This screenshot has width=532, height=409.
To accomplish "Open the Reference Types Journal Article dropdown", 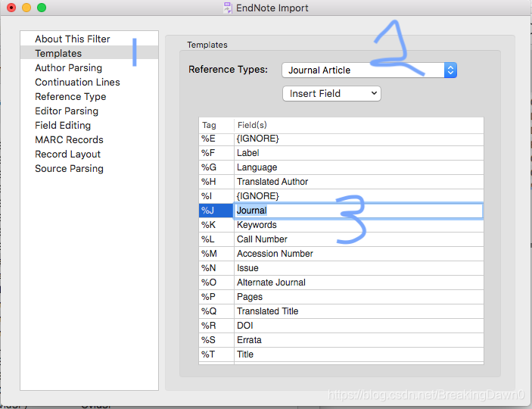I will (369, 70).
